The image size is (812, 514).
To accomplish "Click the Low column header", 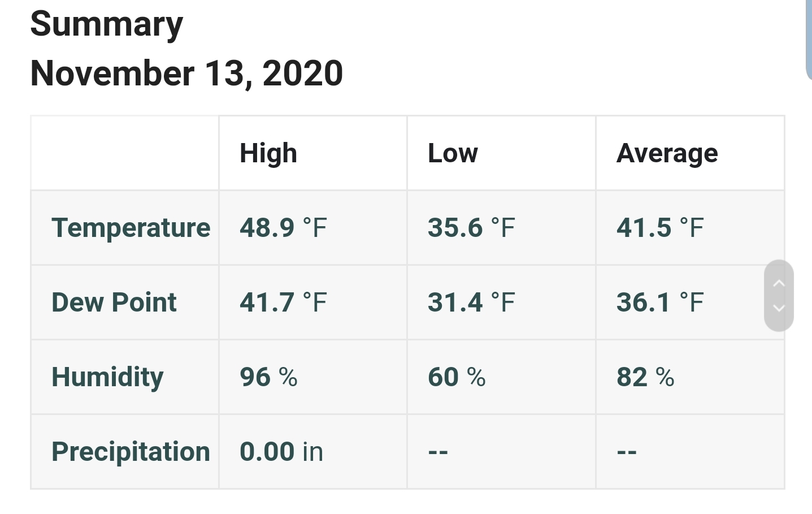I will tap(453, 153).
